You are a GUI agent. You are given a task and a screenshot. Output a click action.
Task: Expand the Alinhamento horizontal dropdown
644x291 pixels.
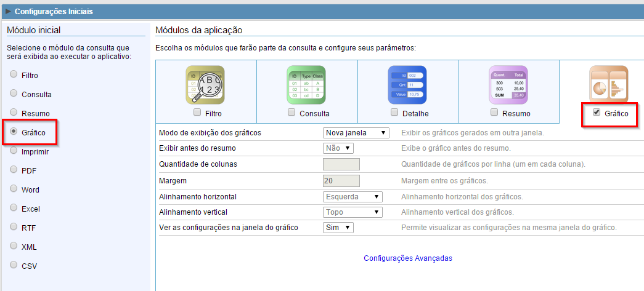[x=353, y=196]
